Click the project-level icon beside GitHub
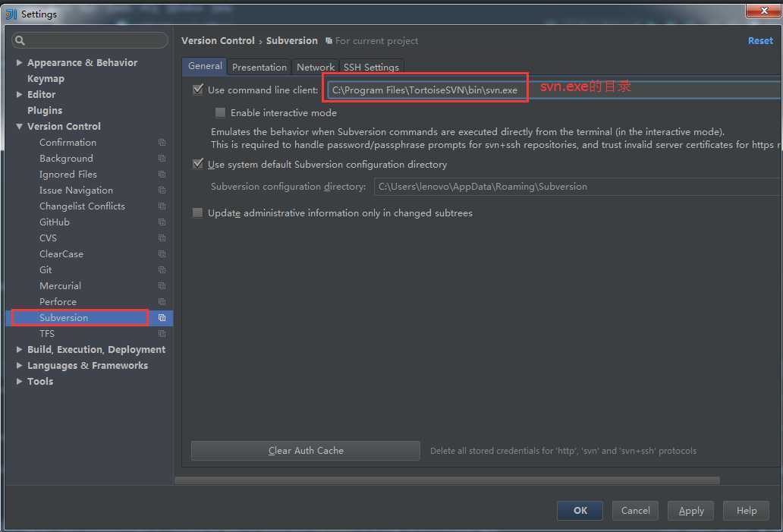 coord(162,222)
